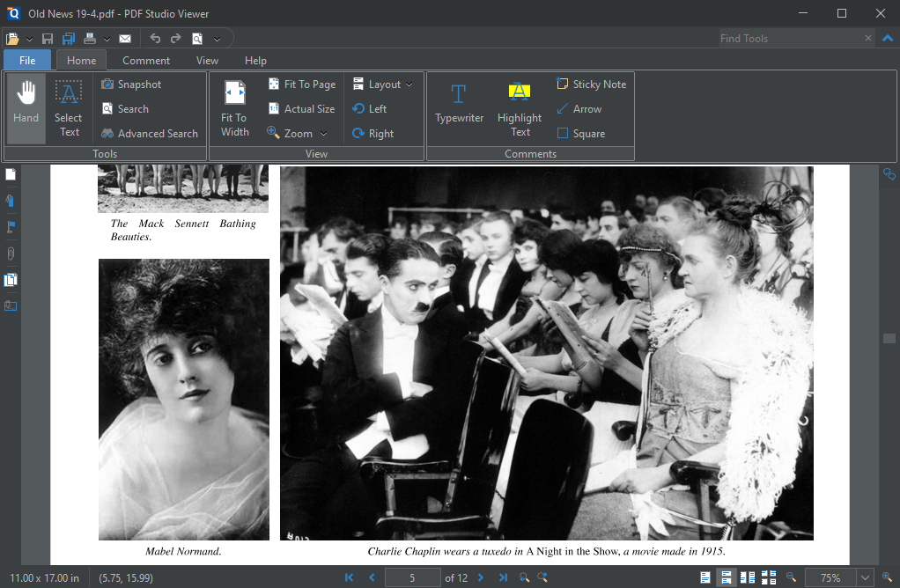Open a file with the folder icon
900x588 pixels.
12,39
